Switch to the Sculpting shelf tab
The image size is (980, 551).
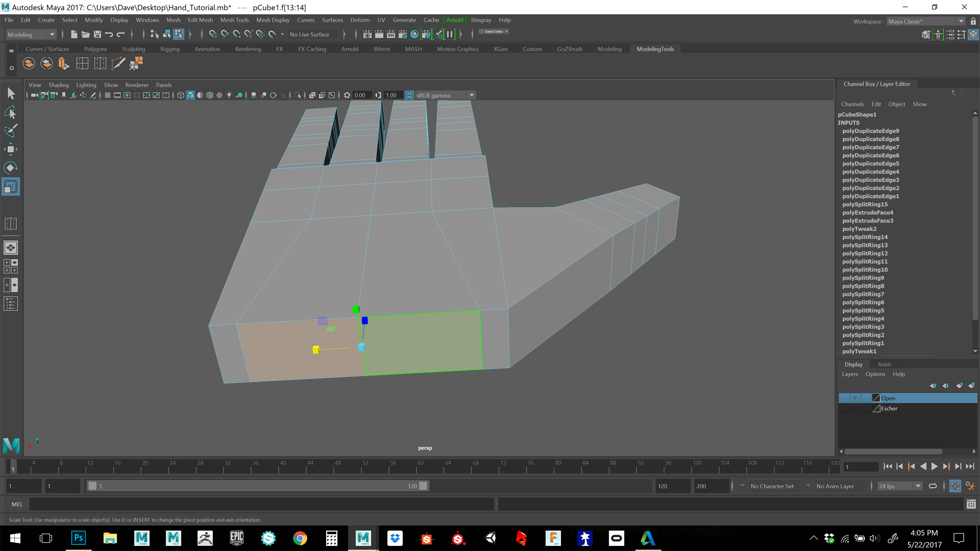[133, 49]
